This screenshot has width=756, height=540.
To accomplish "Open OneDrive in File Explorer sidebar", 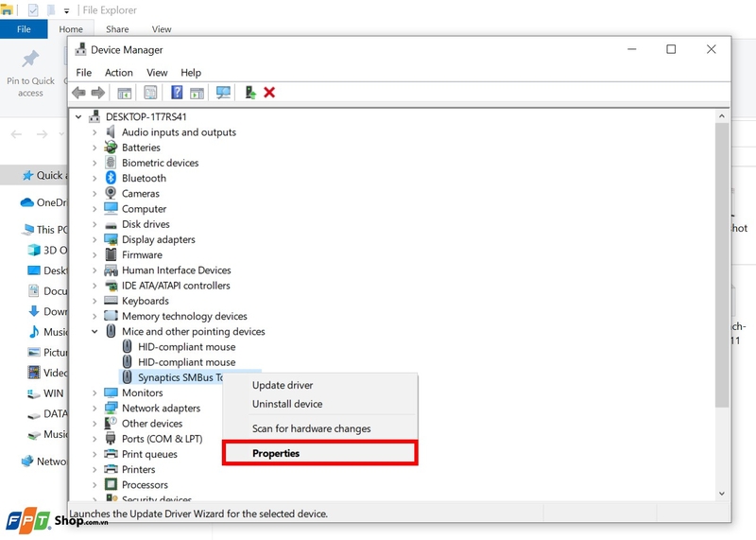I will pyautogui.click(x=43, y=202).
